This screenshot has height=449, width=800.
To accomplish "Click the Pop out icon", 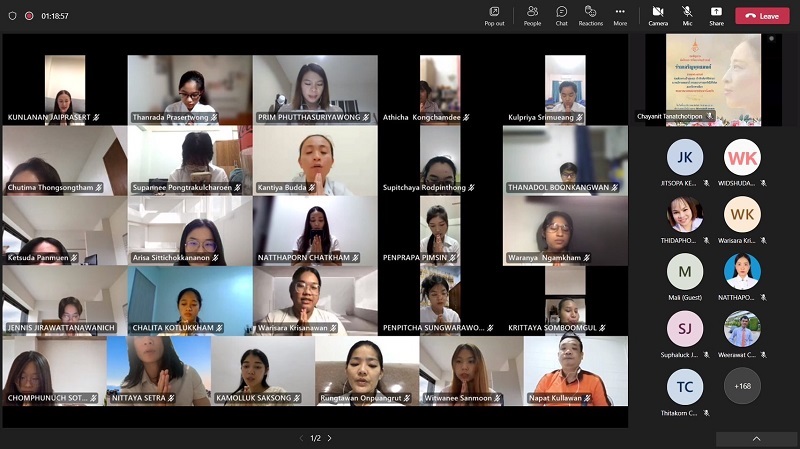I will click(x=494, y=14).
